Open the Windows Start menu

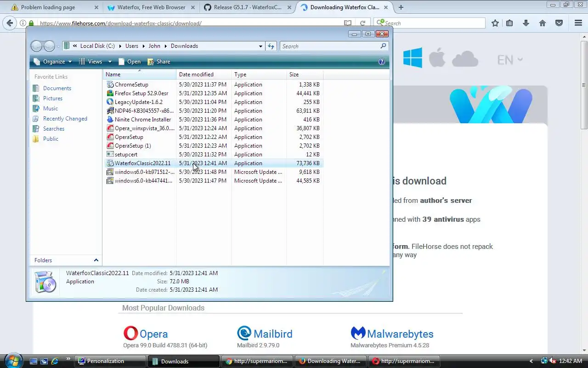(x=13, y=360)
